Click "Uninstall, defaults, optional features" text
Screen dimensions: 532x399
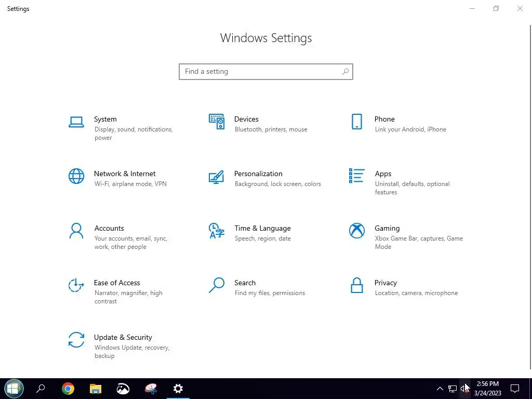tap(412, 188)
